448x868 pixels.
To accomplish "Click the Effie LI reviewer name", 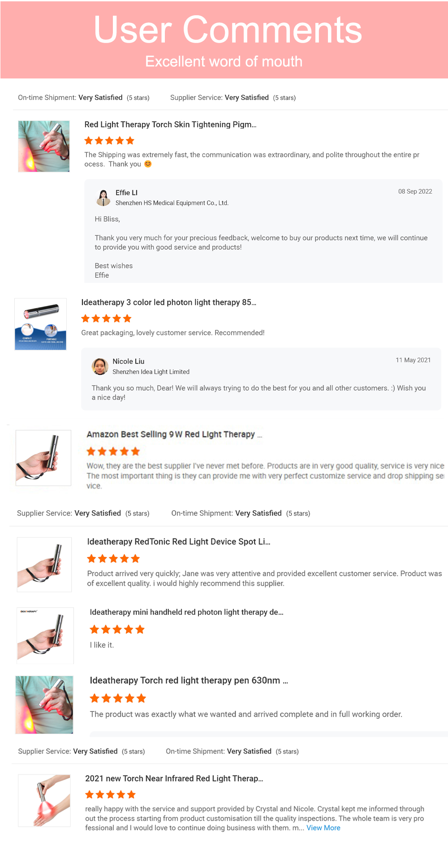I will click(x=126, y=193).
